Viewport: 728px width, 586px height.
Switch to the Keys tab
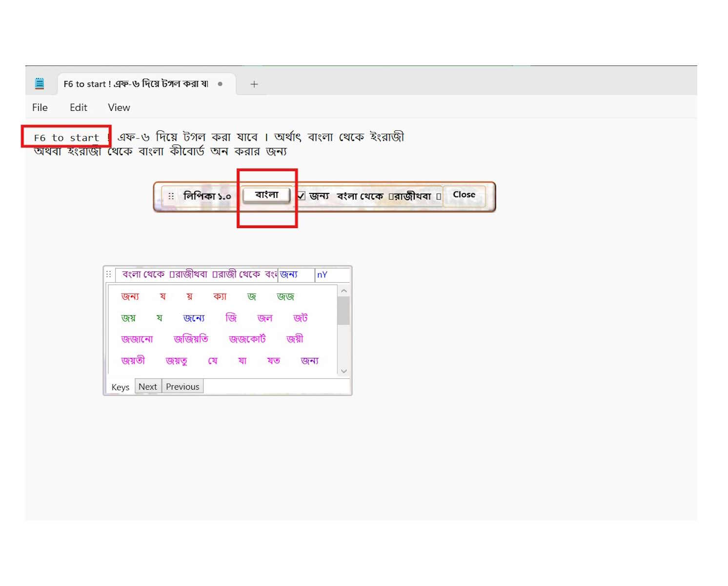point(120,387)
